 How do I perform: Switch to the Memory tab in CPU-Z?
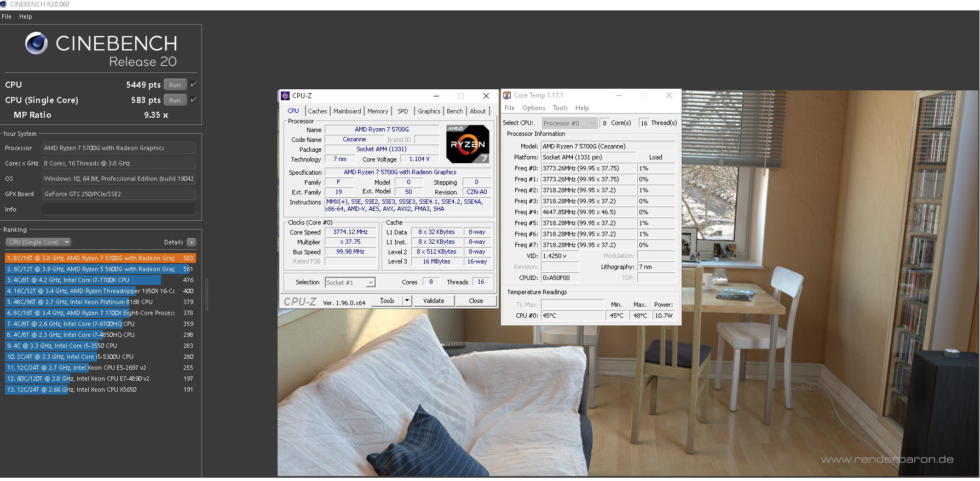point(378,111)
